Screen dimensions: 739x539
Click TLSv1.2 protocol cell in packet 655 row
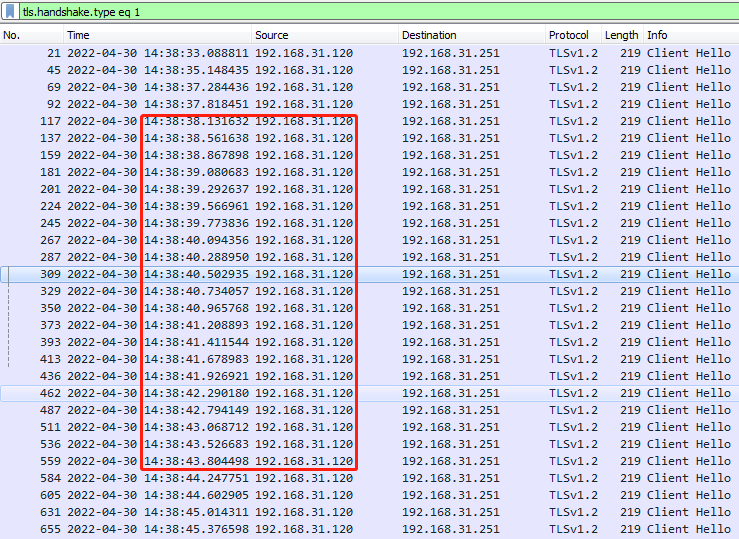click(x=573, y=529)
